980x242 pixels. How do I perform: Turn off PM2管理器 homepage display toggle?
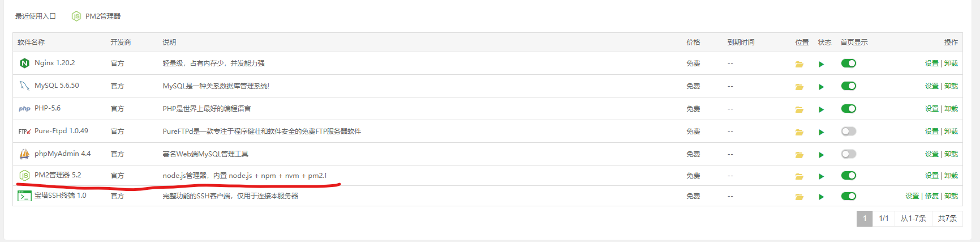tap(848, 176)
